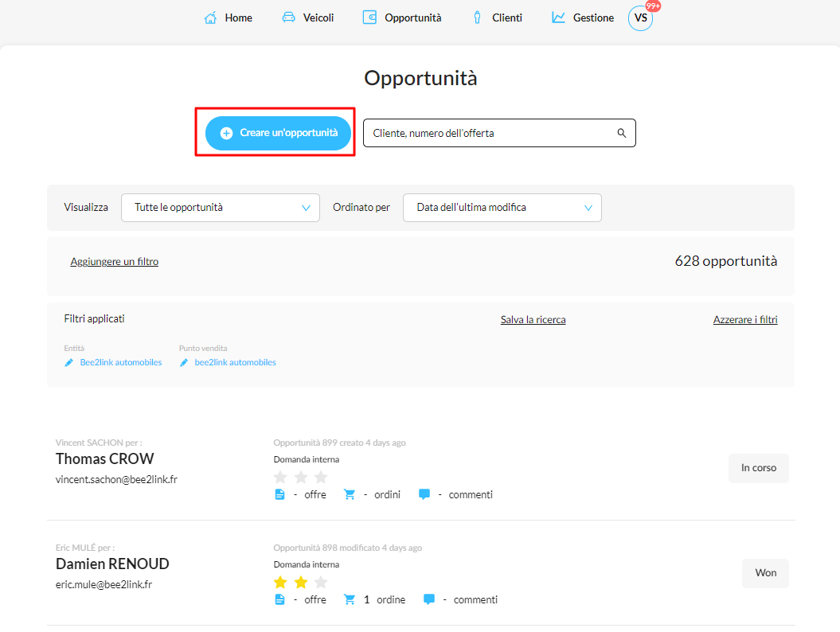
Task: Click 1 ordine label for Damien RENOUD
Action: click(x=384, y=600)
